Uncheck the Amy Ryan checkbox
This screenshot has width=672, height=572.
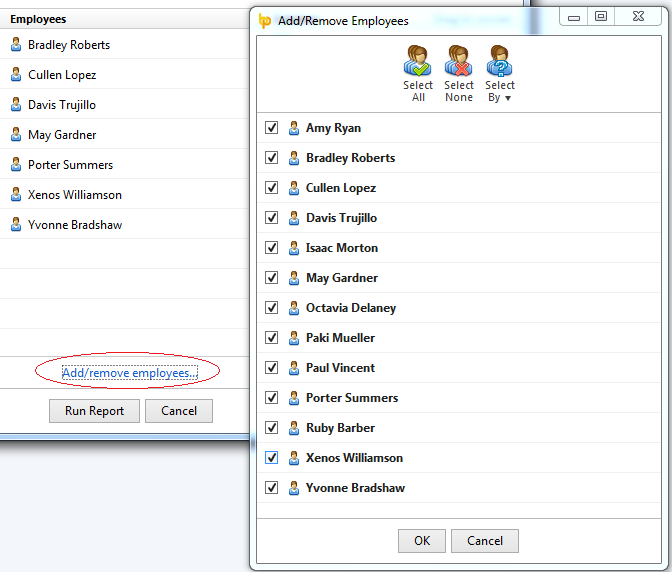(271, 128)
